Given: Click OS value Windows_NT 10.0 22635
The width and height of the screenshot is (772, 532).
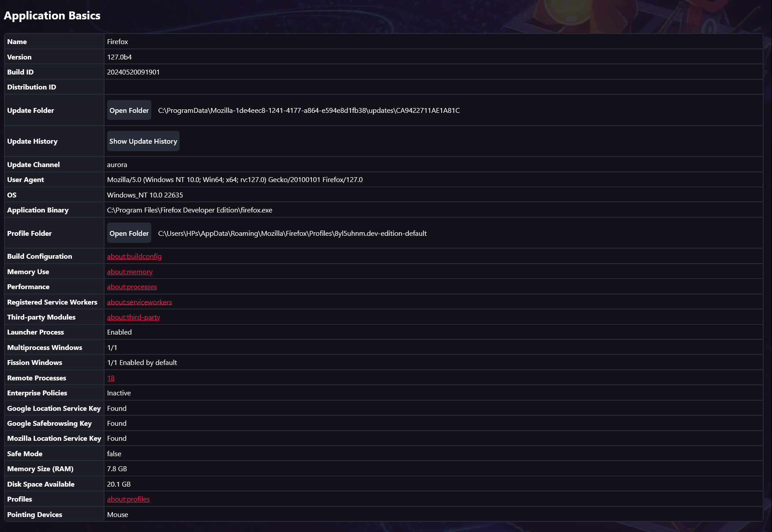Looking at the screenshot, I should [145, 195].
